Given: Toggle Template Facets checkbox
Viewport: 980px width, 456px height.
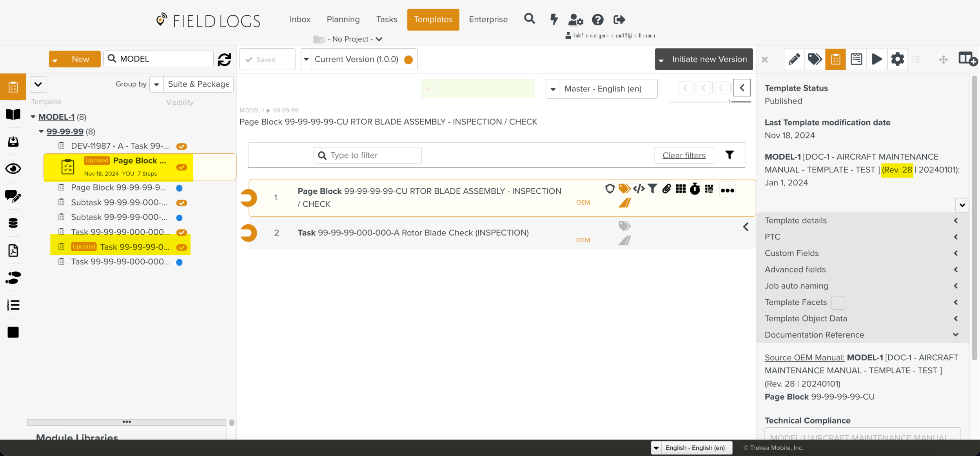Looking at the screenshot, I should tap(838, 302).
